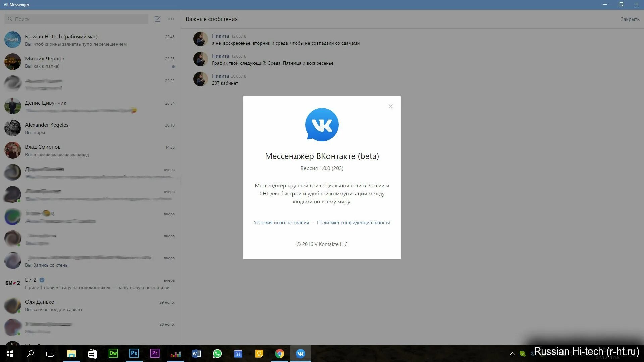Open the three-dots more options menu
644x362 pixels.
point(171,19)
